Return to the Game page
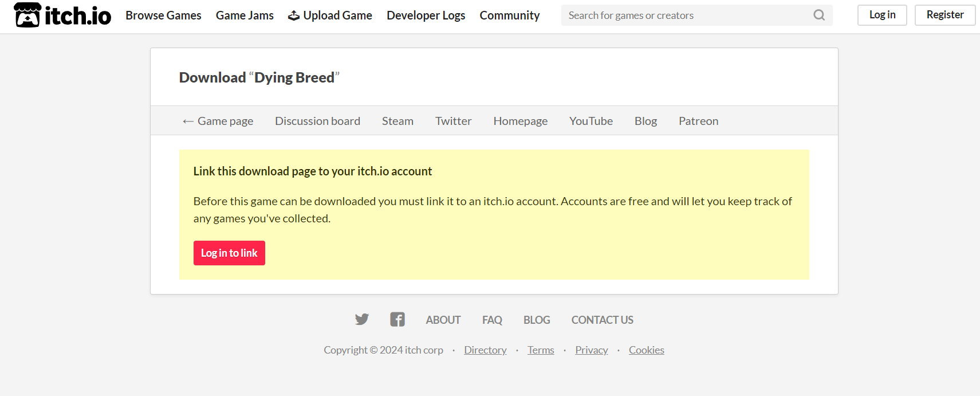980x396 pixels. (218, 121)
